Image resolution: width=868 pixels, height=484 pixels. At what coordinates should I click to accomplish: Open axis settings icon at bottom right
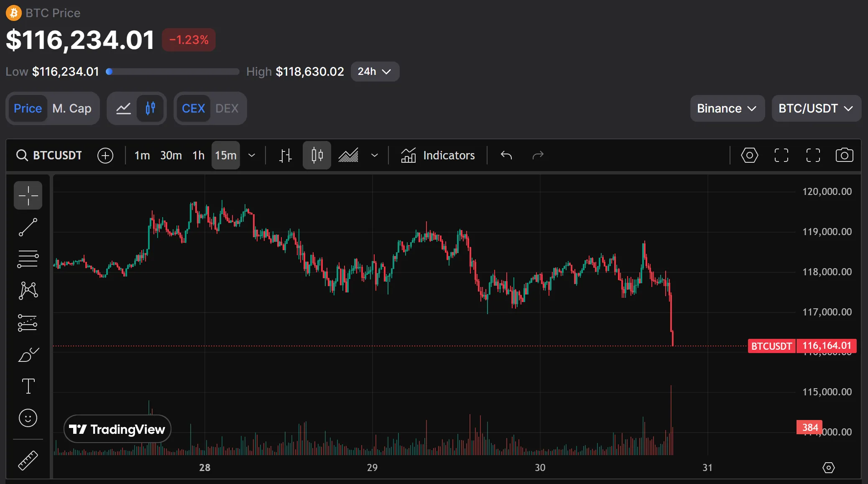pyautogui.click(x=829, y=467)
